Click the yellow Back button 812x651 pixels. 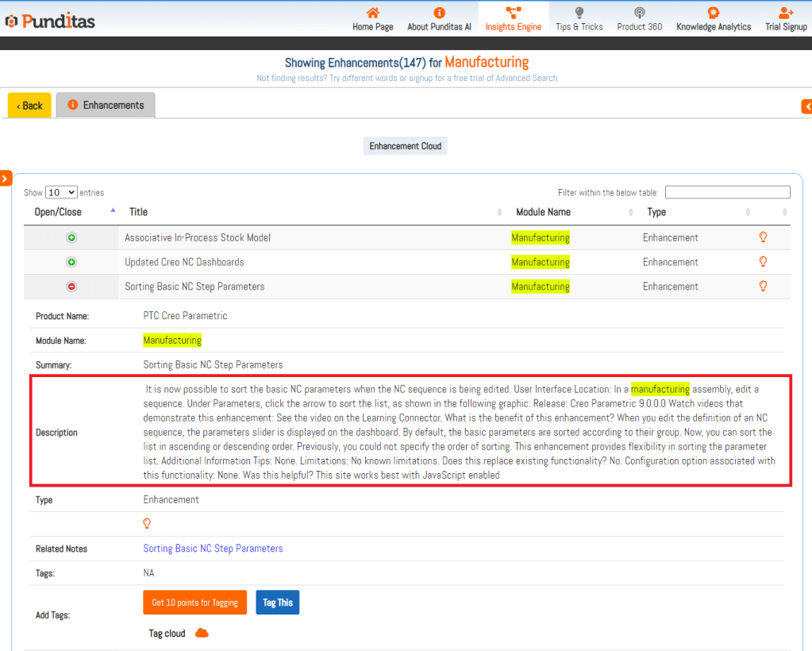point(29,106)
